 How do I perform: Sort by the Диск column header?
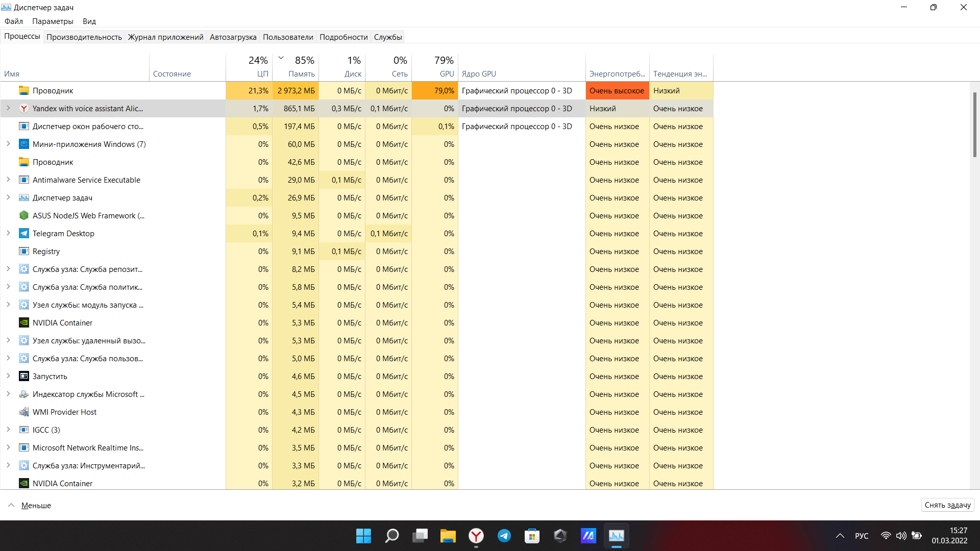(x=342, y=67)
